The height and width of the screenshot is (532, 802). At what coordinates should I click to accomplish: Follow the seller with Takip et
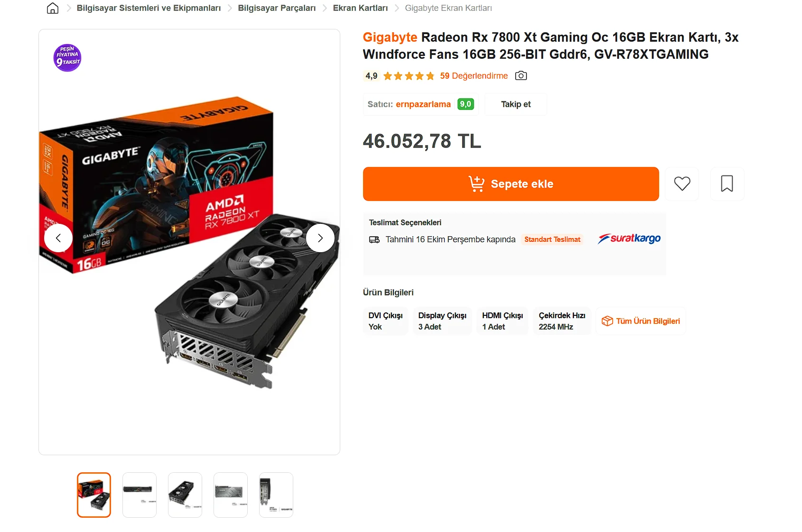[x=516, y=104]
